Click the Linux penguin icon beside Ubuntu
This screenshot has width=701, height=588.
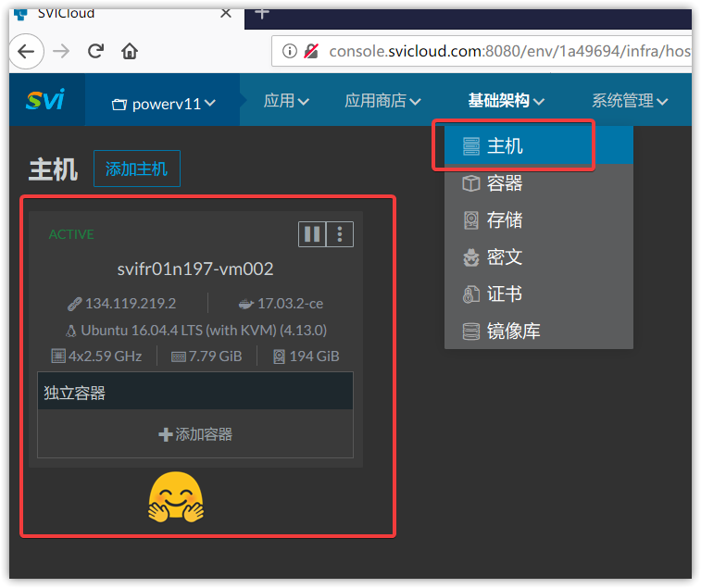(70, 331)
